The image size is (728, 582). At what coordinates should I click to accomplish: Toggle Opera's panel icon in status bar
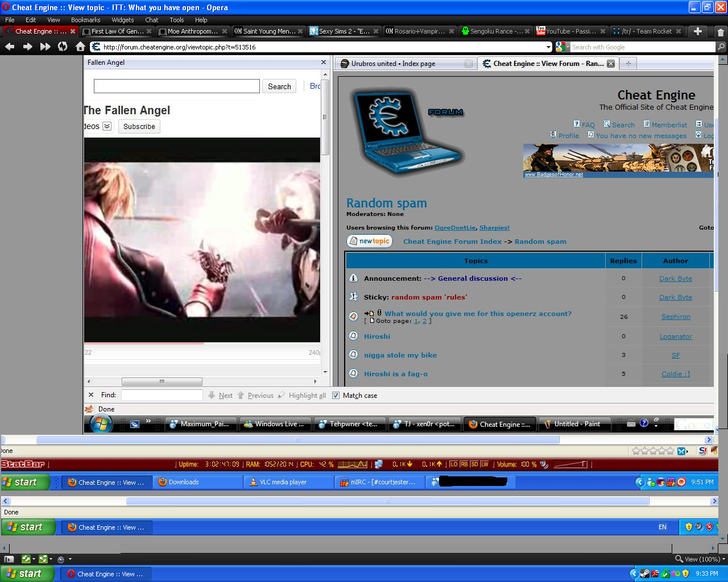tap(9, 559)
